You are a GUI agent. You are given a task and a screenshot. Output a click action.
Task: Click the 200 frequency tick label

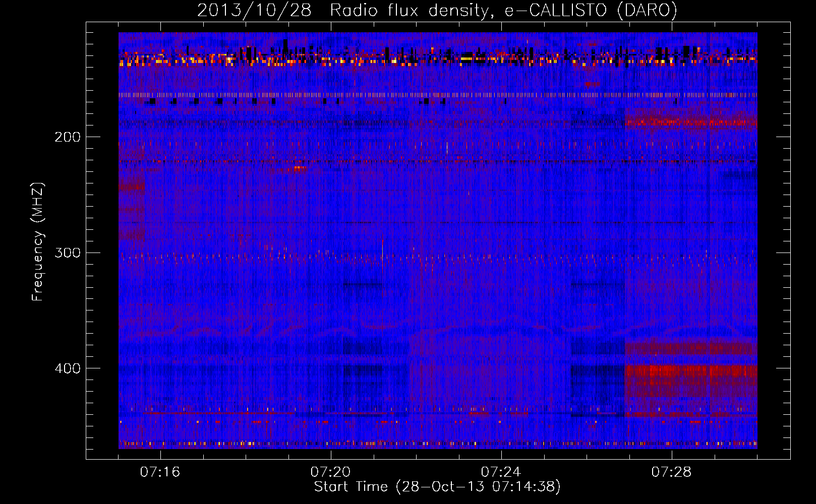68,137
